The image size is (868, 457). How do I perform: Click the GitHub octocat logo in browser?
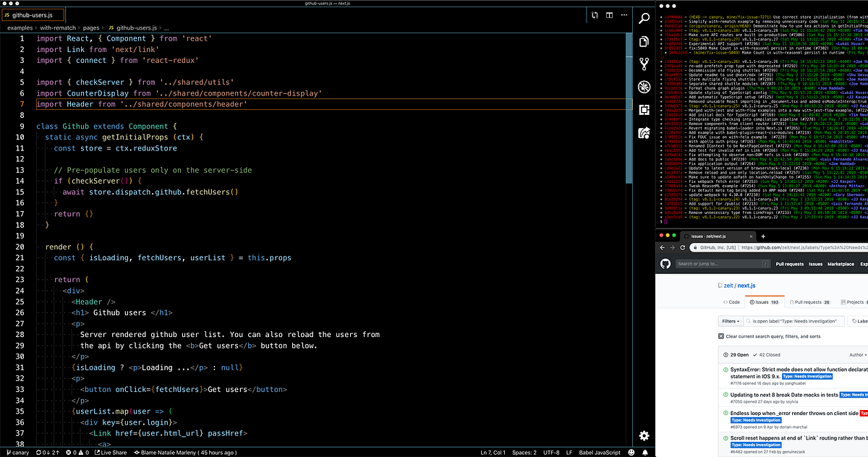click(x=665, y=264)
